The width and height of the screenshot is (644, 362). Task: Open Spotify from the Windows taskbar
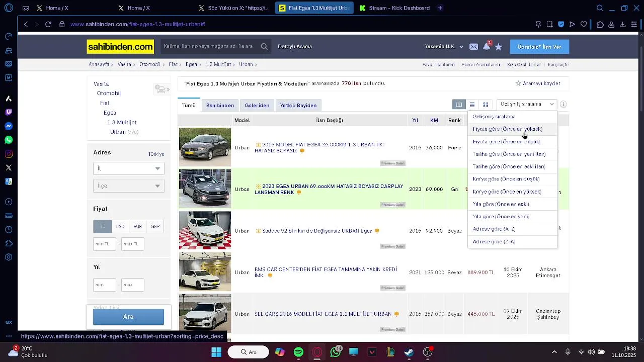(x=298, y=352)
